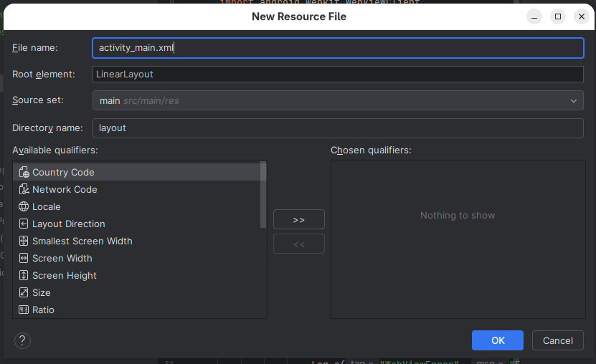Image resolution: width=596 pixels, height=364 pixels.
Task: Click the Chosen qualifiers empty list panel
Action: click(x=458, y=239)
